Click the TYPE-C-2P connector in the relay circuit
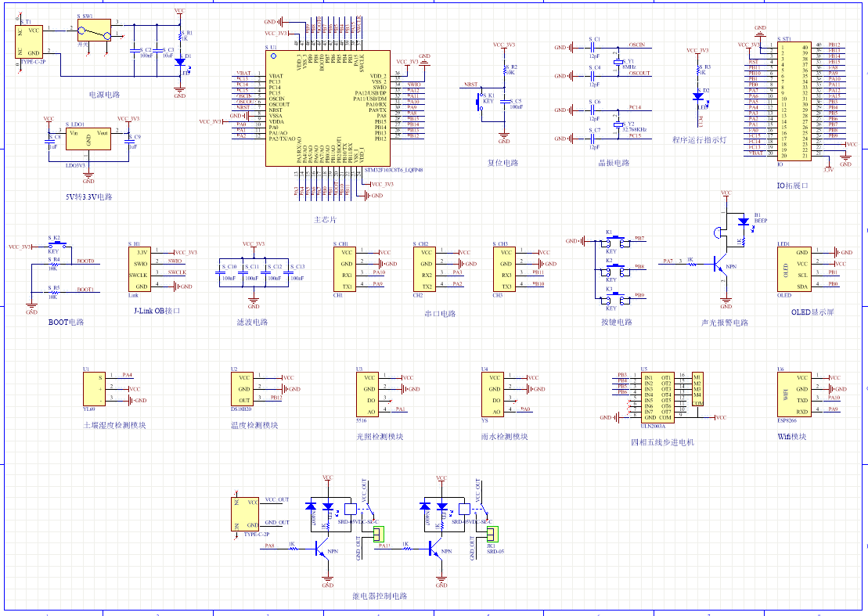This screenshot has height=616, width=868. pos(245,515)
